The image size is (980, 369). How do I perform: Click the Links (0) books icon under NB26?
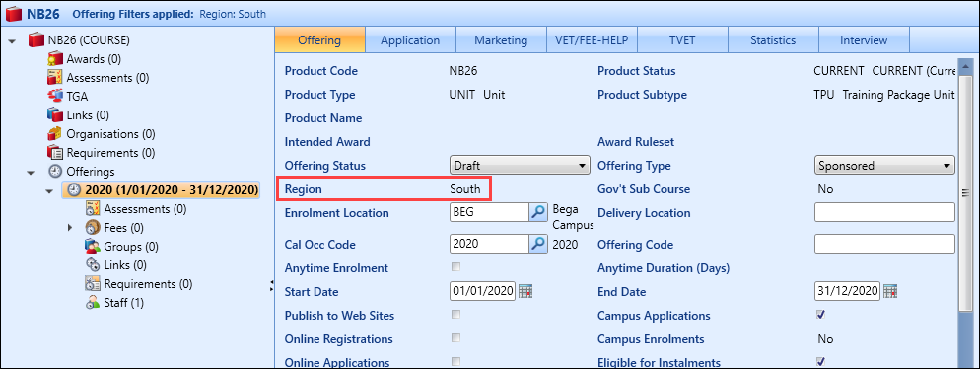(55, 115)
